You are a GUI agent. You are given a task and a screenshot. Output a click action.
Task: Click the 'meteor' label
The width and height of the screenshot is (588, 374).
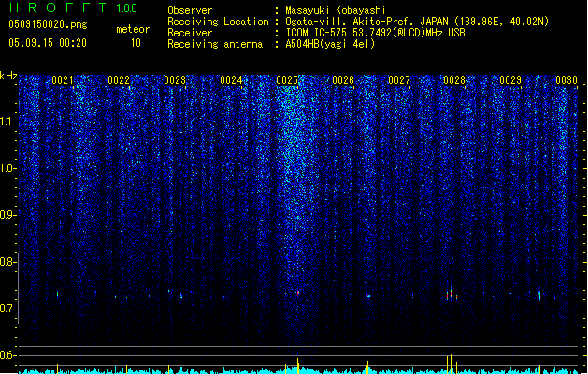[133, 29]
